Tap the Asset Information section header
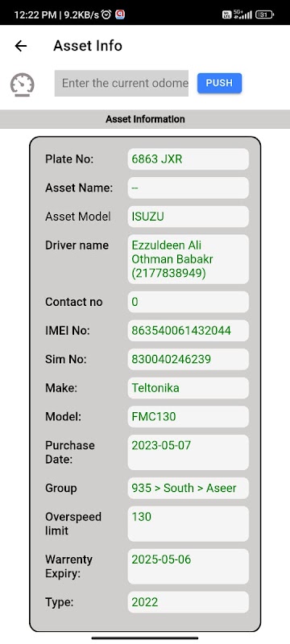The width and height of the screenshot is (290, 644). [x=145, y=119]
